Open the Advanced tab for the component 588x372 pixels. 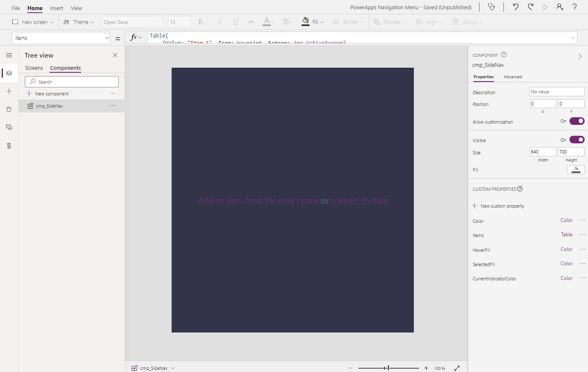coord(513,77)
